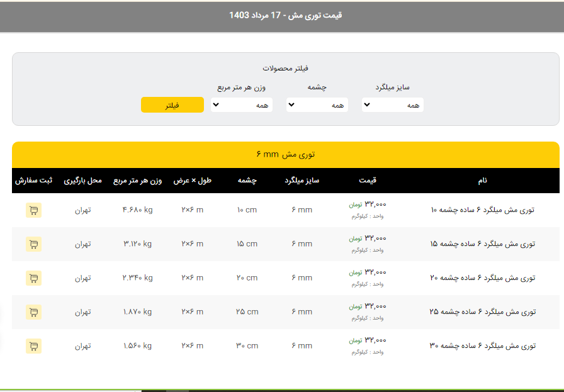564x392 pixels.
Task: Select product توری مش میلگرد 6 ساده چشمه 30
Action: coord(482,346)
